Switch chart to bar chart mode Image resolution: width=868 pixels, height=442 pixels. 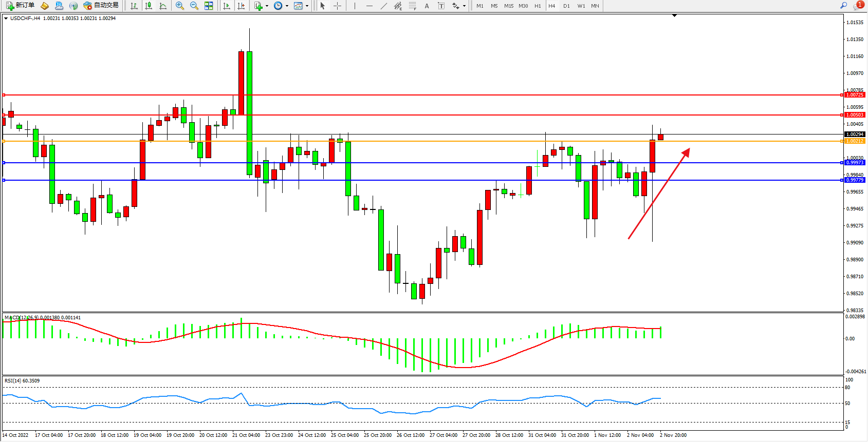point(134,6)
